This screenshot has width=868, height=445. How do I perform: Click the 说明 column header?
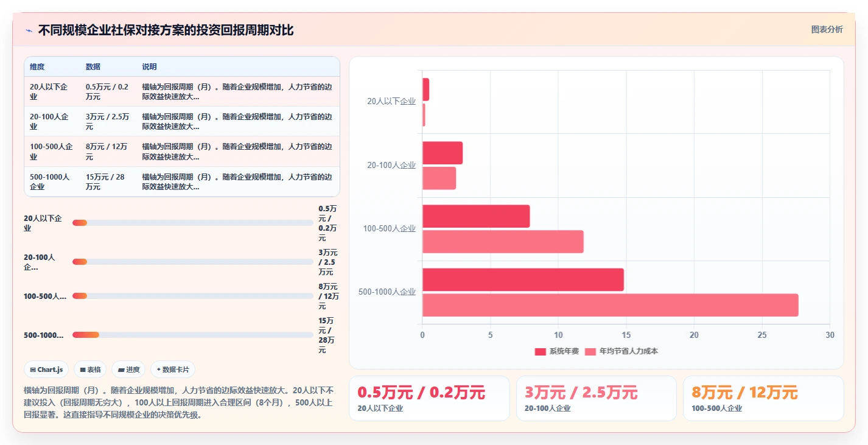pos(149,67)
